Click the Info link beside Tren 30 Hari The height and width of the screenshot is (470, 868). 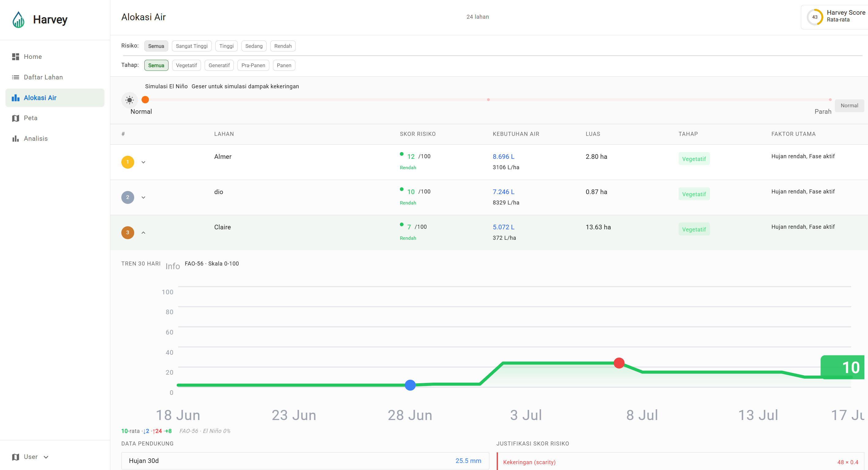tap(172, 266)
